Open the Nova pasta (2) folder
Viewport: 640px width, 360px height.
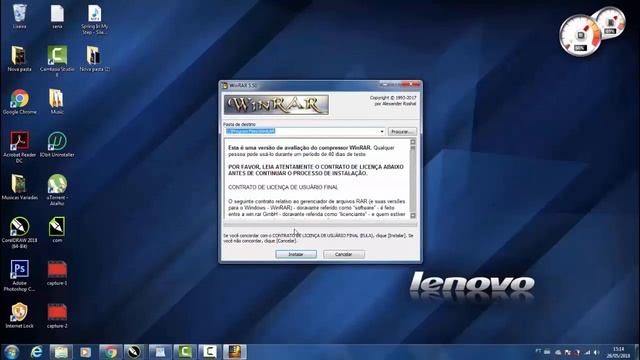coord(95,58)
